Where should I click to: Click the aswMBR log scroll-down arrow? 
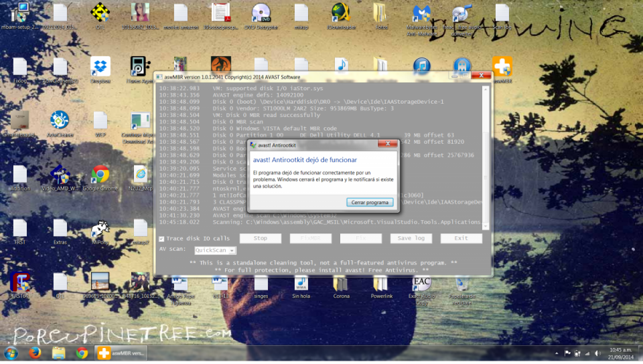point(486,226)
